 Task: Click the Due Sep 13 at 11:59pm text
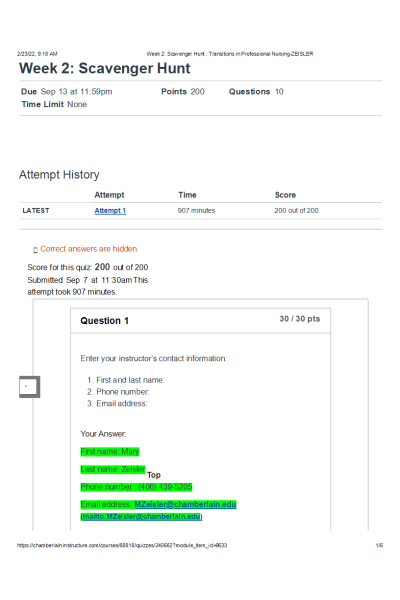pyautogui.click(x=67, y=91)
